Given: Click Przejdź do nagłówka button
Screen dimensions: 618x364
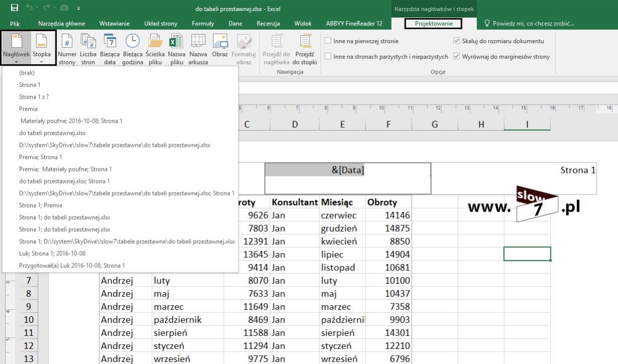Looking at the screenshot, I should pyautogui.click(x=276, y=50).
